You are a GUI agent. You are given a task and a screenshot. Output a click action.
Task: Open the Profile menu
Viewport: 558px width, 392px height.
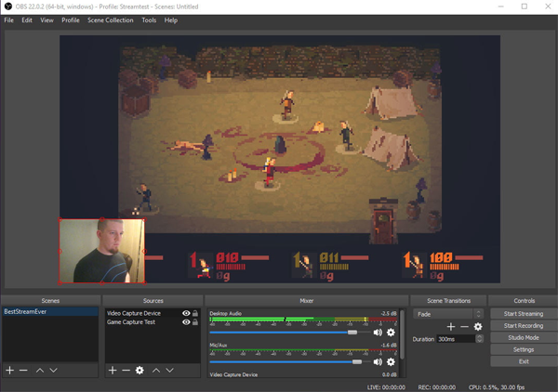pyautogui.click(x=71, y=20)
